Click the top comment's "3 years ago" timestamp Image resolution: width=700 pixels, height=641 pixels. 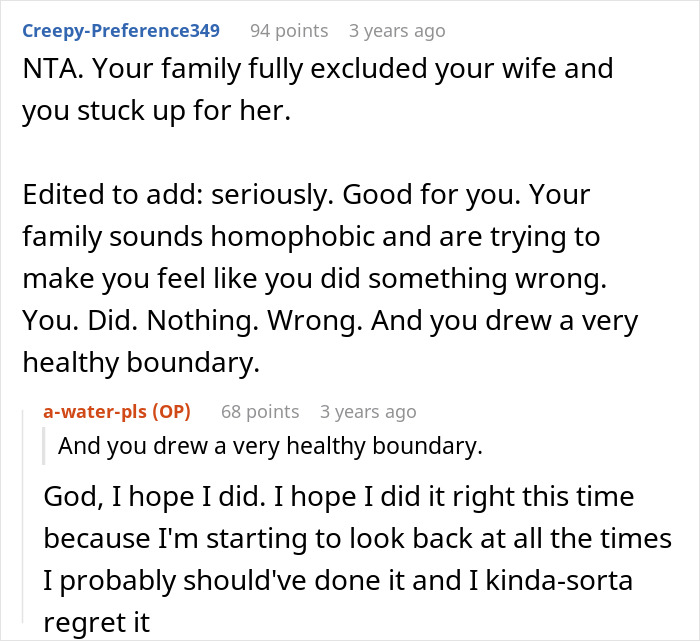pos(397,30)
